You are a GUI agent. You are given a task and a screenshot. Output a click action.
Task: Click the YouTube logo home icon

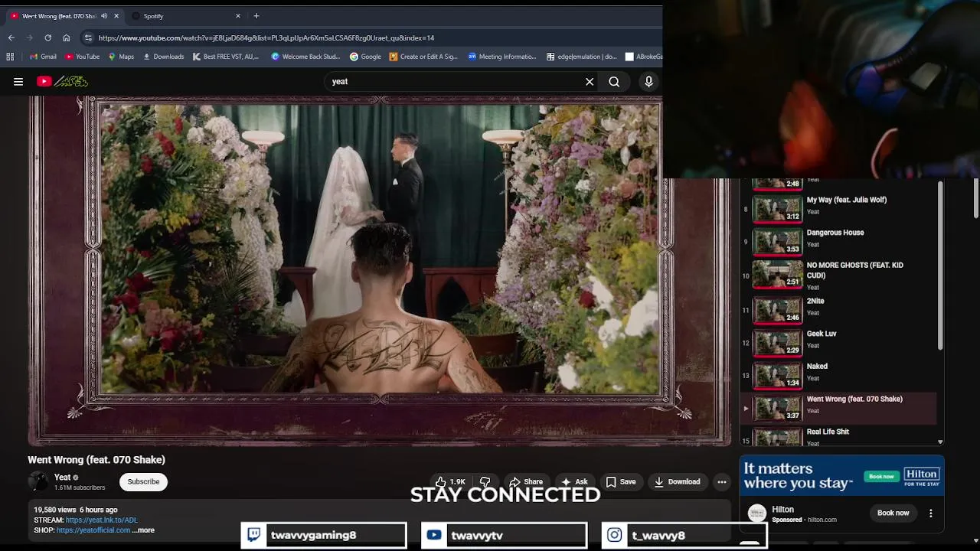62,81
